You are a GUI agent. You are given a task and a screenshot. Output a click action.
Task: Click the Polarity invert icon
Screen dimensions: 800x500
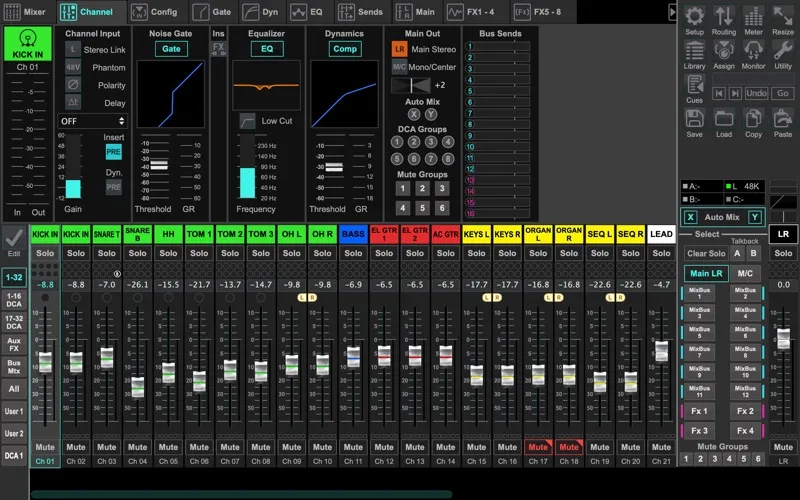73,85
